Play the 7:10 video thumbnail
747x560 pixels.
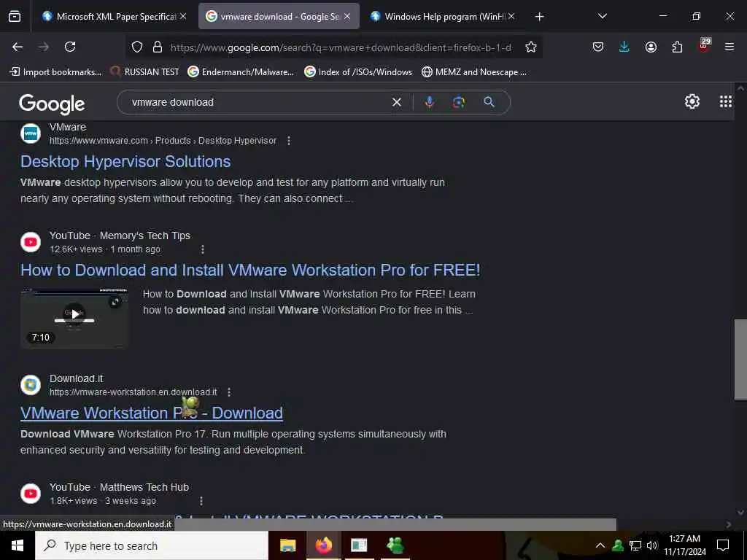74,318
